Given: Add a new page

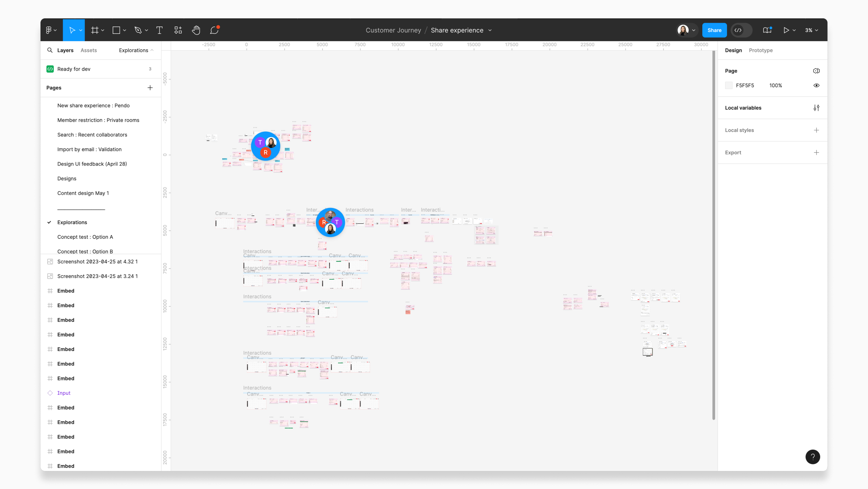Looking at the screenshot, I should (150, 88).
